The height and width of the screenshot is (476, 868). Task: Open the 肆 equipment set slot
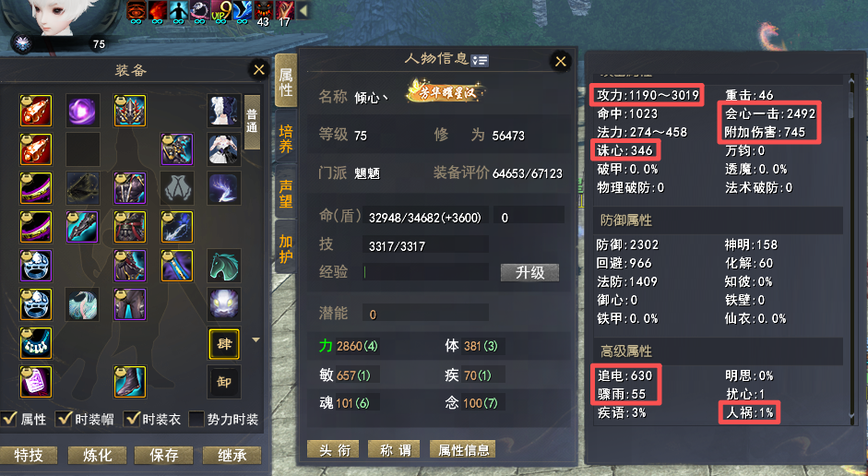pyautogui.click(x=224, y=344)
